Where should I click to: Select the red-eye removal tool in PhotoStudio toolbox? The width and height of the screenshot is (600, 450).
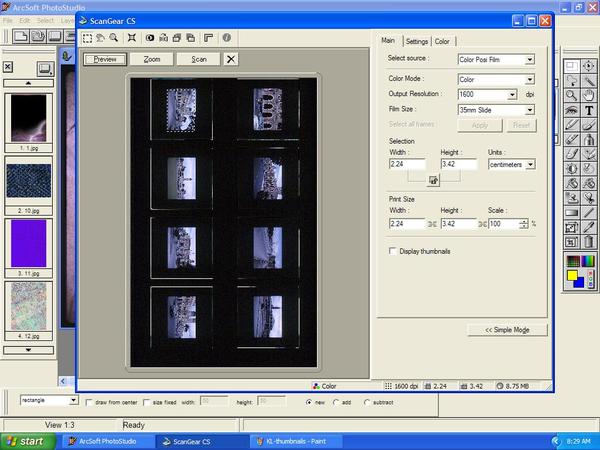[571, 111]
